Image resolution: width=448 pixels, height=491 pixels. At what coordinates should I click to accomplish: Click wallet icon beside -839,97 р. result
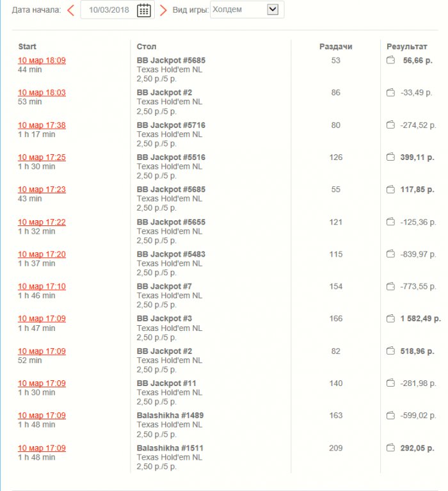(391, 254)
